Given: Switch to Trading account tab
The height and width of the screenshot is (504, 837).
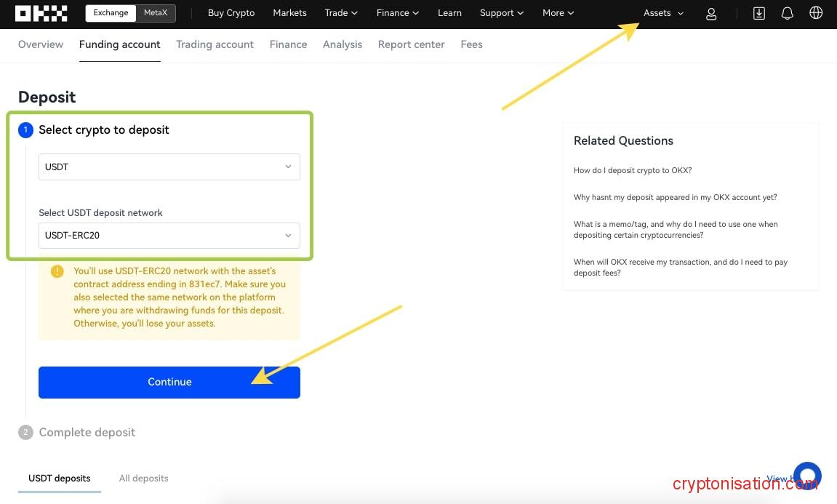Looking at the screenshot, I should tap(215, 44).
